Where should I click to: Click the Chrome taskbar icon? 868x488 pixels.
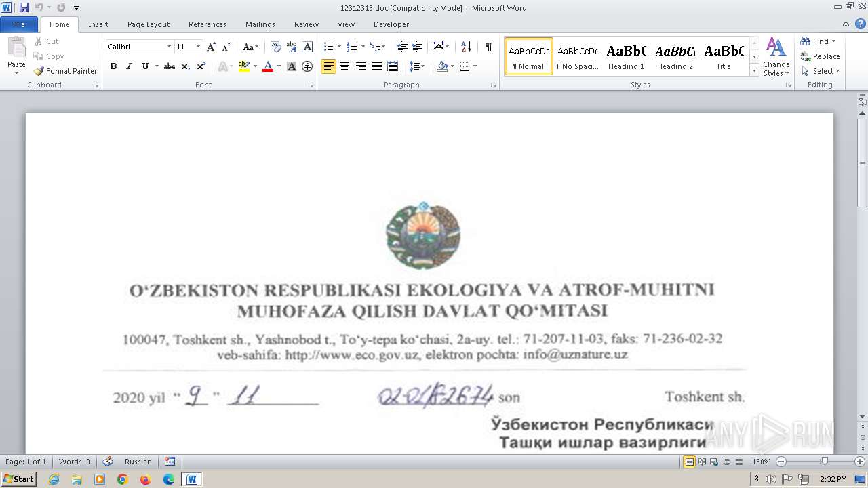pos(123,479)
